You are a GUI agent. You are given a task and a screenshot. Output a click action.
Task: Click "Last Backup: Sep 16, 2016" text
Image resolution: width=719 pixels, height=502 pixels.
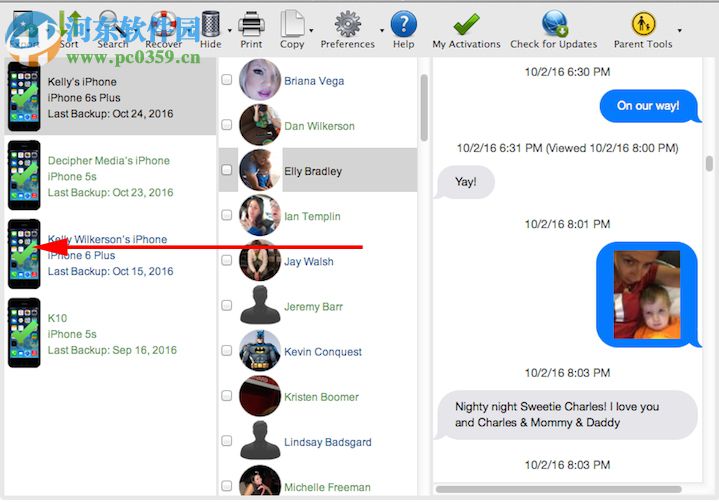(x=112, y=350)
